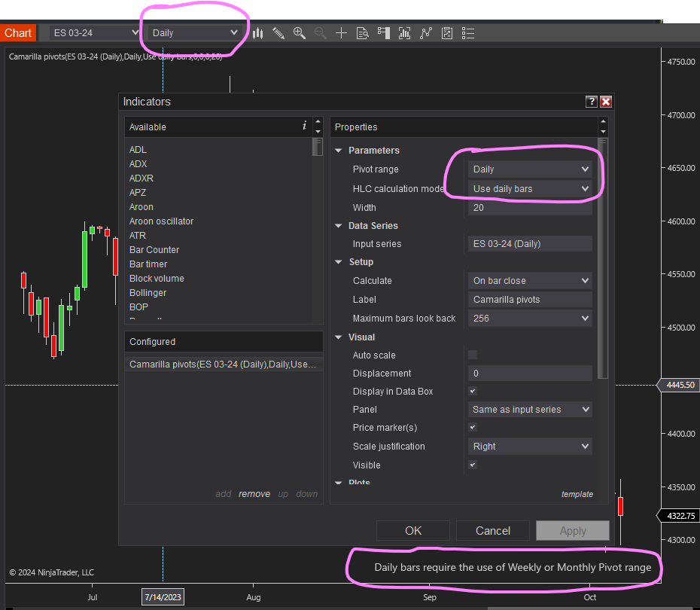This screenshot has width=700, height=610.
Task: Select the drawing tools pencil icon
Action: (x=278, y=33)
